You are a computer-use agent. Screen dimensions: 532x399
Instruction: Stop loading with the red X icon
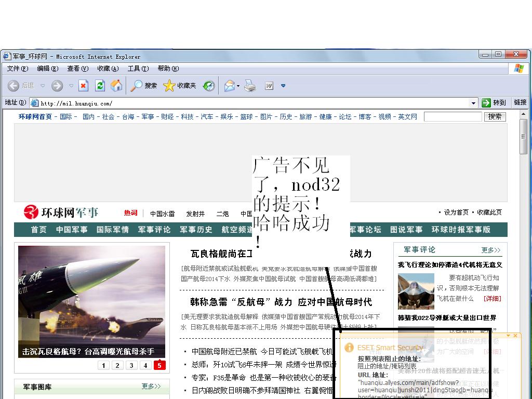click(x=83, y=86)
